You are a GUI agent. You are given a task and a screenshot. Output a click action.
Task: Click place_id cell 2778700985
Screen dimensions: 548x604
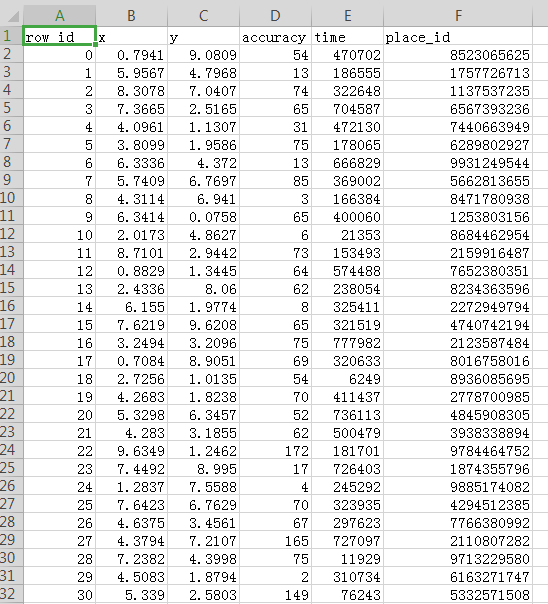[x=458, y=396]
